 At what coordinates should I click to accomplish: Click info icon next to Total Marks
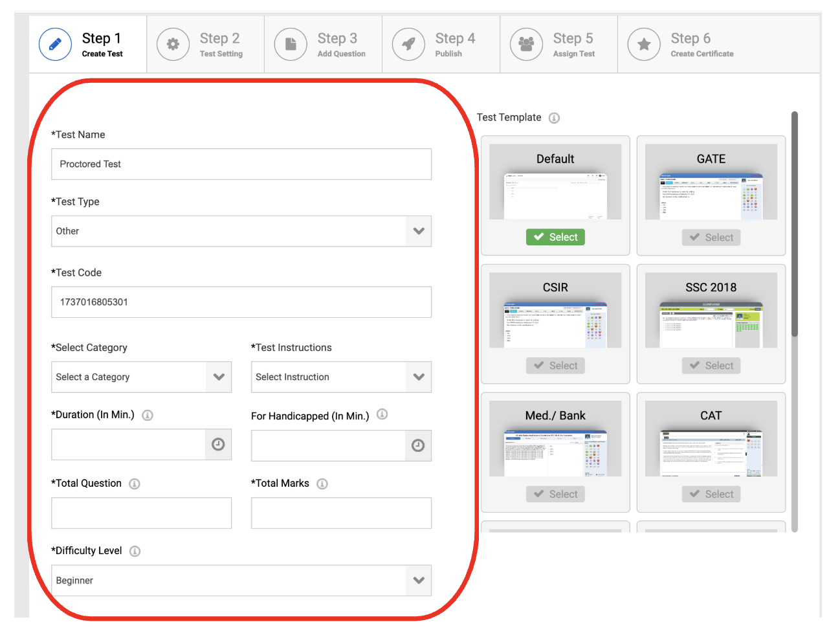pos(322,484)
